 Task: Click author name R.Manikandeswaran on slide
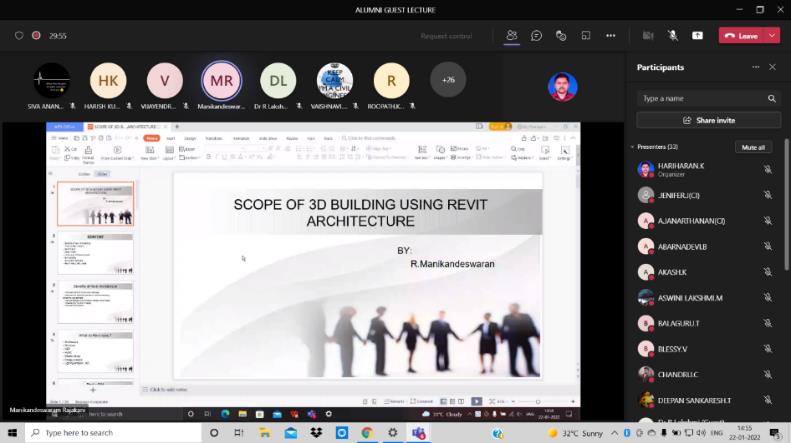453,264
